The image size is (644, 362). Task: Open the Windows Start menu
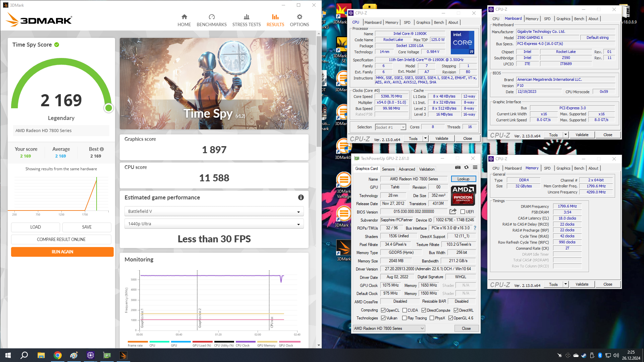[x=8, y=355]
